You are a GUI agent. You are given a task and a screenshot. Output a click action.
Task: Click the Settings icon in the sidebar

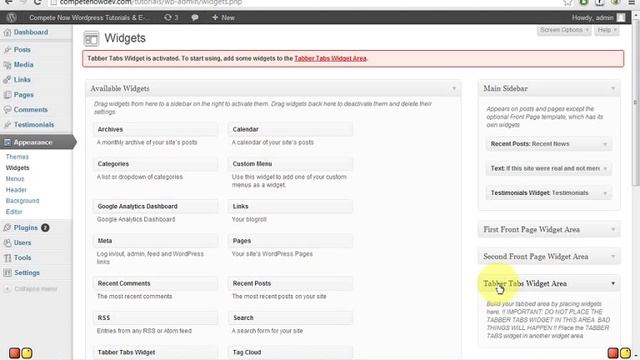point(7,273)
